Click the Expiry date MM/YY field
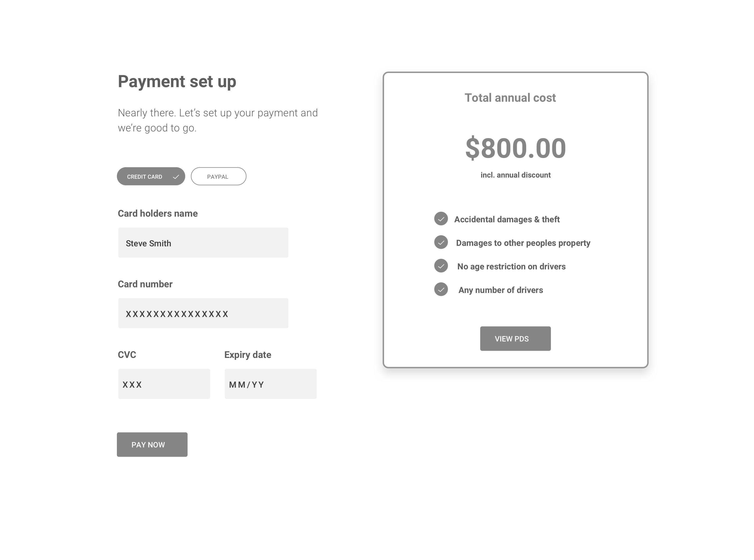 click(271, 384)
